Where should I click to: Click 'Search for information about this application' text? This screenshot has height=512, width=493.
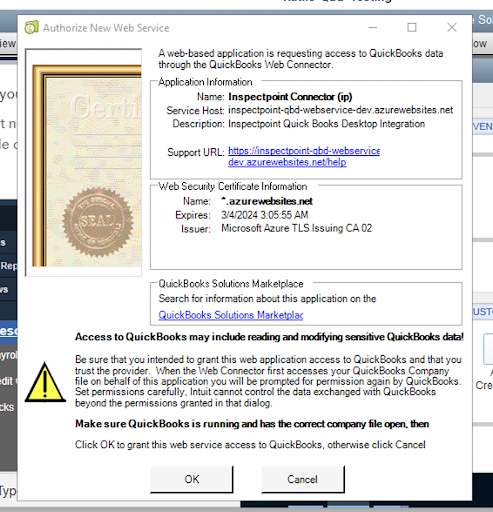tap(267, 298)
